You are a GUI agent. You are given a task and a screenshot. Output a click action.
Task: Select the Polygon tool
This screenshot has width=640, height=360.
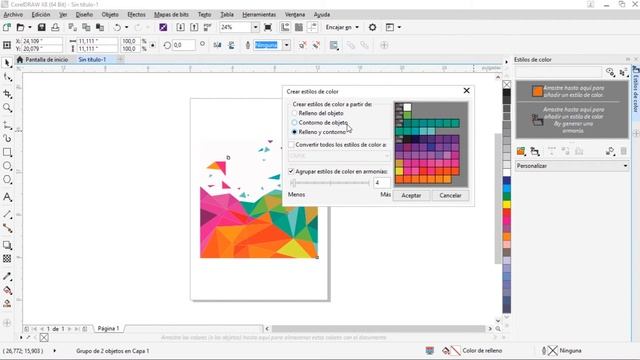click(x=7, y=180)
